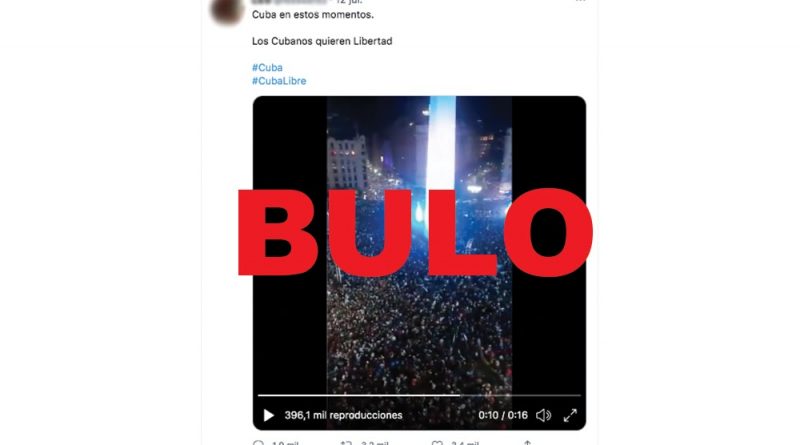The height and width of the screenshot is (445, 800).
Task: Open the #CubaLibre hashtag link
Action: tap(279, 81)
